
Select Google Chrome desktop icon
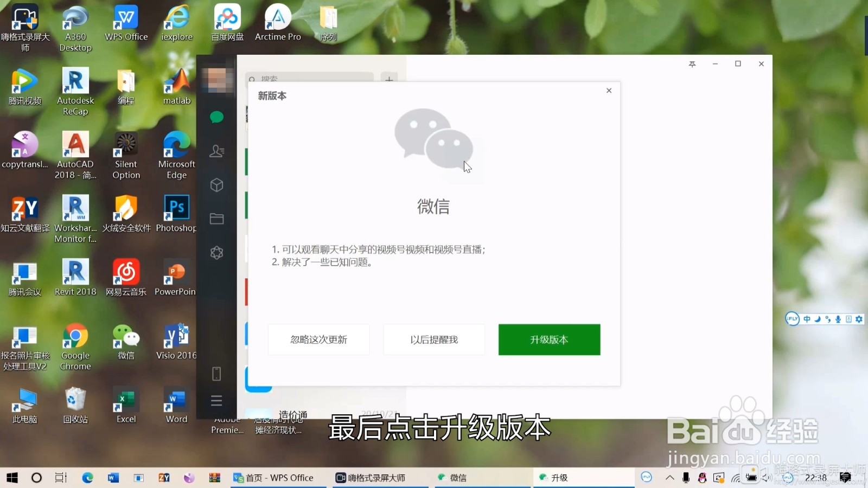(75, 348)
